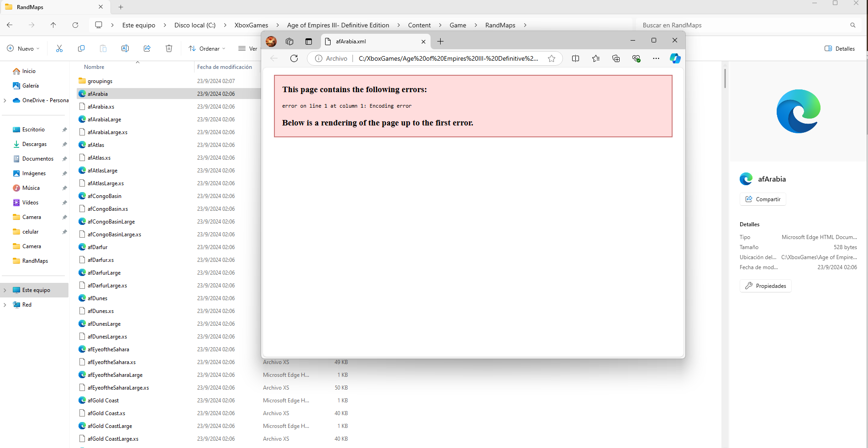Click the Delete trash icon in Explorer
The width and height of the screenshot is (868, 448).
click(x=169, y=48)
